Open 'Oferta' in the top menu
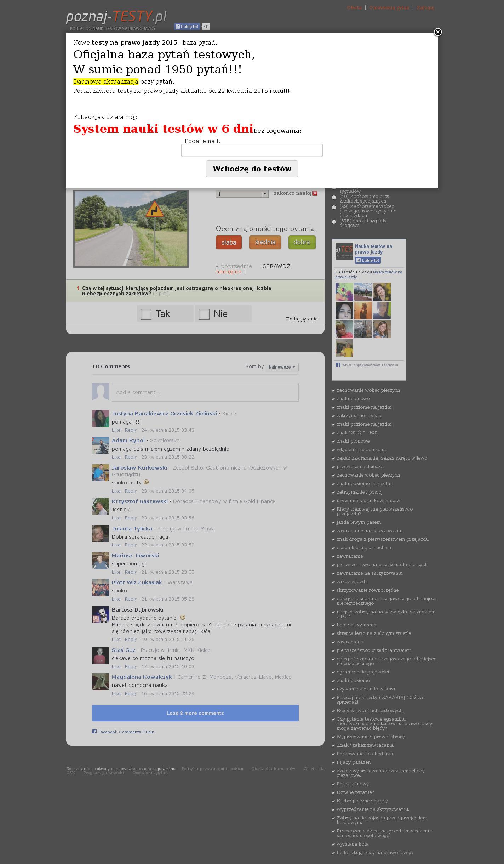Screen dimensions: 504x864 [354, 7]
